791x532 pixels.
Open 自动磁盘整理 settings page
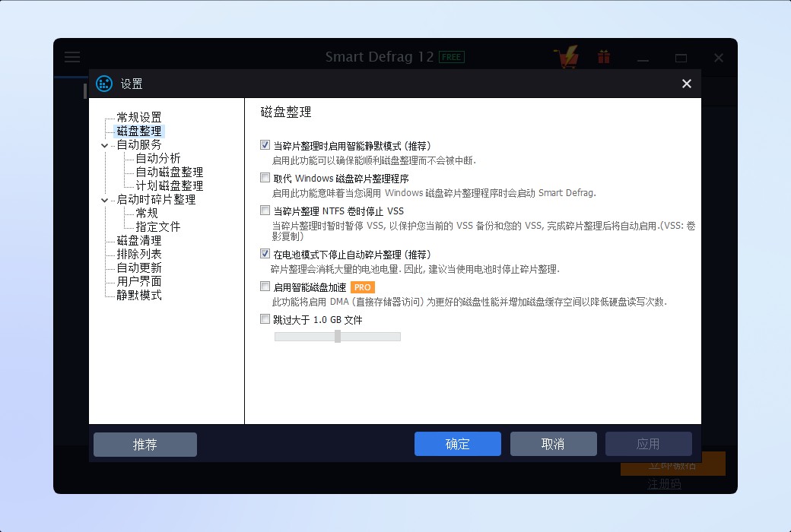tap(170, 172)
